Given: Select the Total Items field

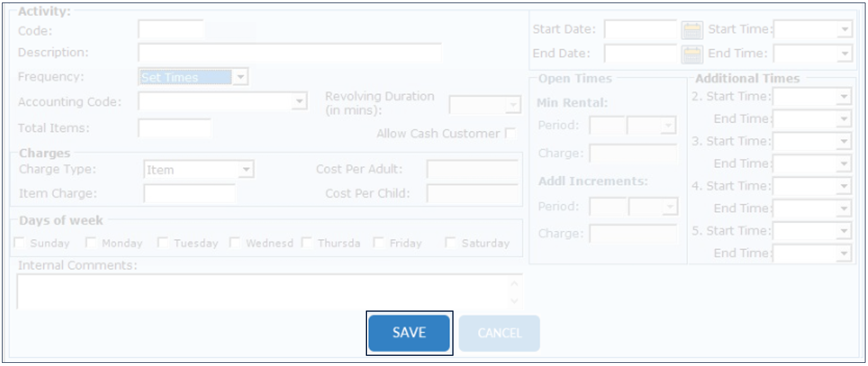Looking at the screenshot, I should coord(175,128).
